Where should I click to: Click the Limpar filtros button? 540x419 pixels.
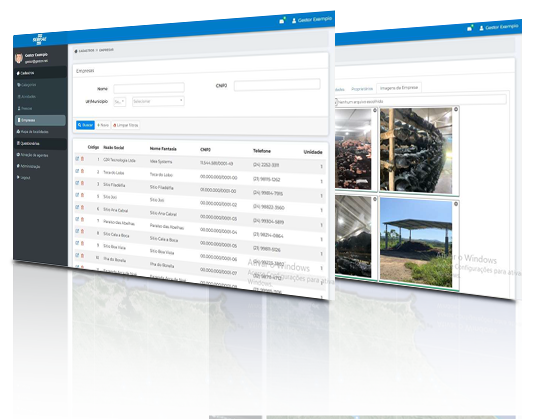click(126, 125)
